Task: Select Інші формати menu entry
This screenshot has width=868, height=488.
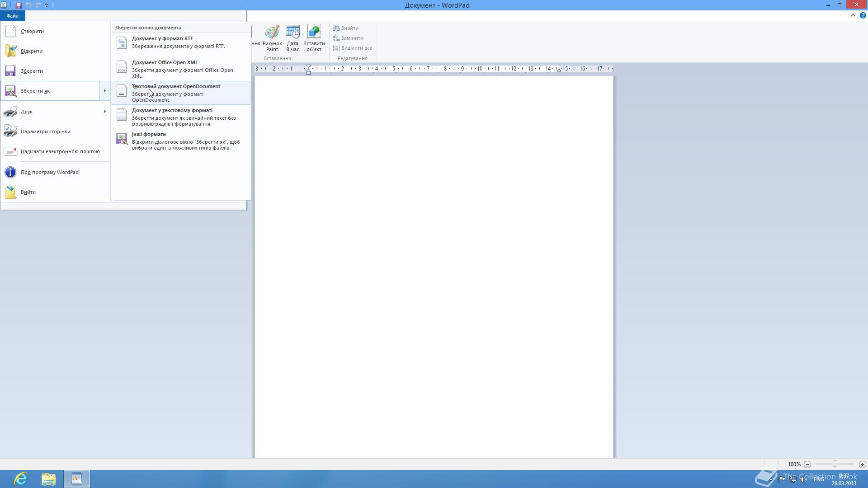Action: point(181,141)
